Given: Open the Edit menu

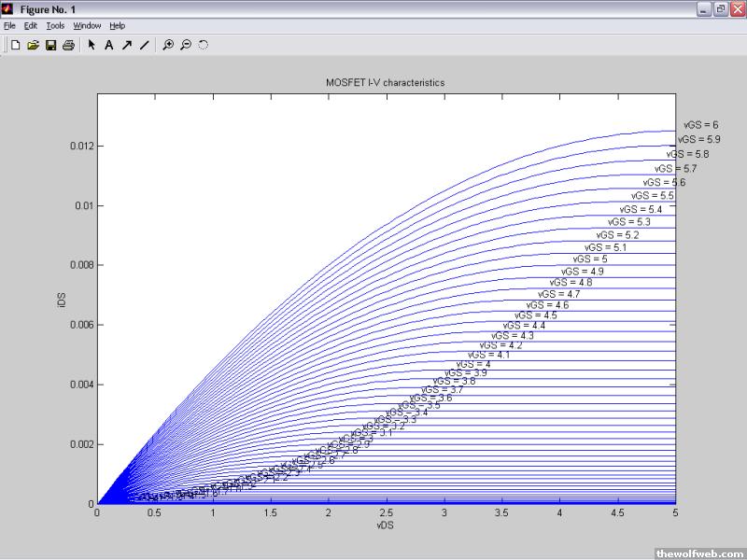Looking at the screenshot, I should tap(31, 25).
